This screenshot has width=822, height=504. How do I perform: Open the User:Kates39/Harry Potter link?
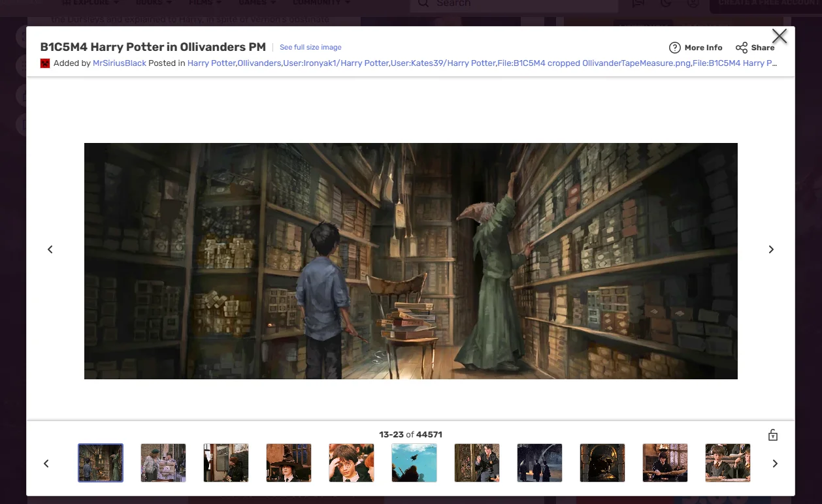(443, 63)
